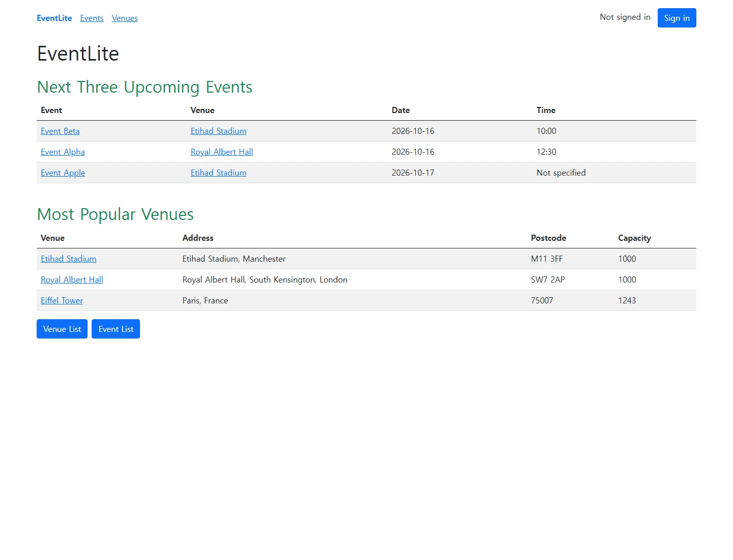Select the postcode SW7 2AP

(x=548, y=279)
